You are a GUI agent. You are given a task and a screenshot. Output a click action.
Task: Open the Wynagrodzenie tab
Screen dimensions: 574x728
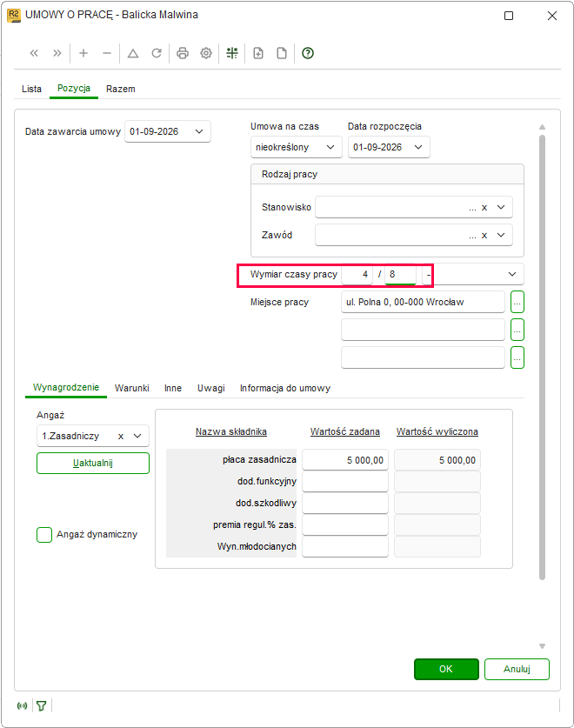[66, 387]
